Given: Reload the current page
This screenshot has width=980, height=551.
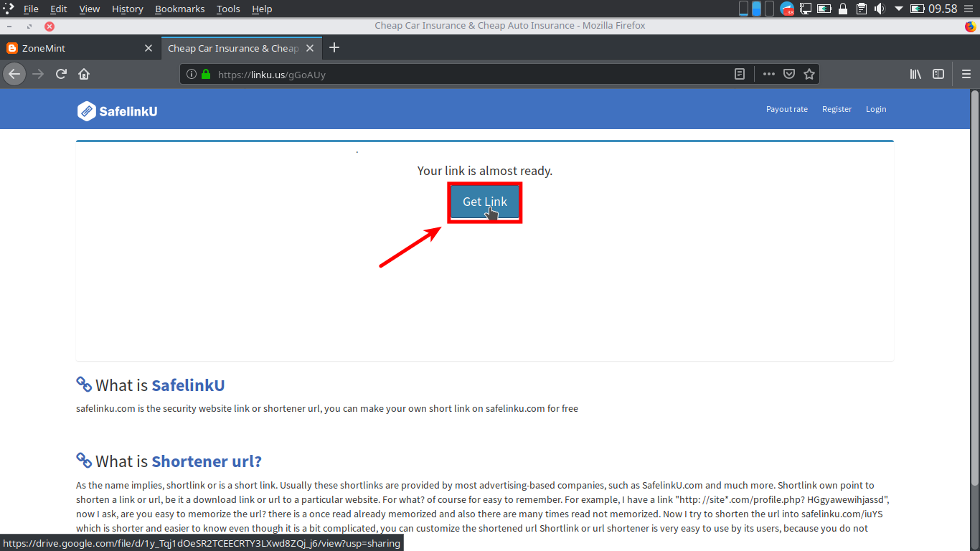Looking at the screenshot, I should (x=61, y=74).
